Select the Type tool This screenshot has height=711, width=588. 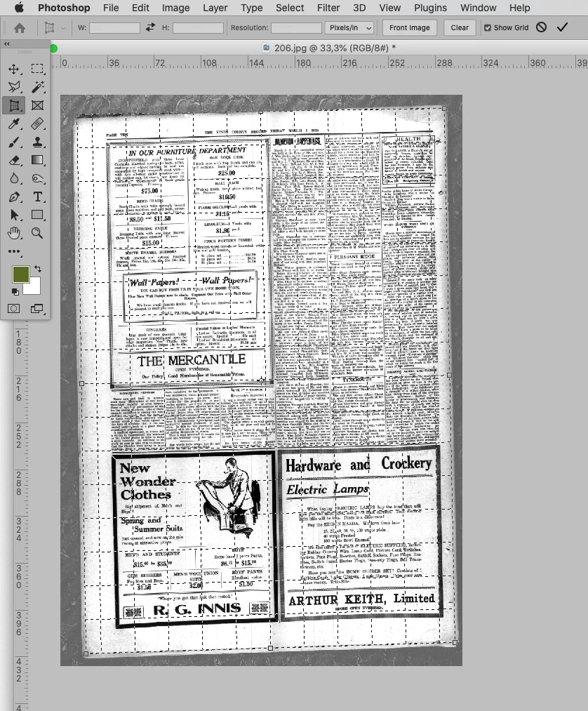pyautogui.click(x=37, y=197)
